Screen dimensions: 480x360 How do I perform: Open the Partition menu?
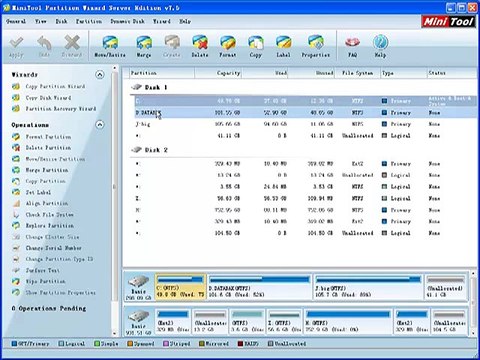[89, 21]
